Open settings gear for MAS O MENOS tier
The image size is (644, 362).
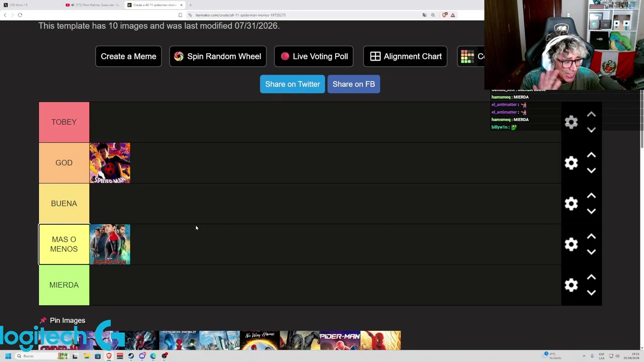click(x=571, y=244)
